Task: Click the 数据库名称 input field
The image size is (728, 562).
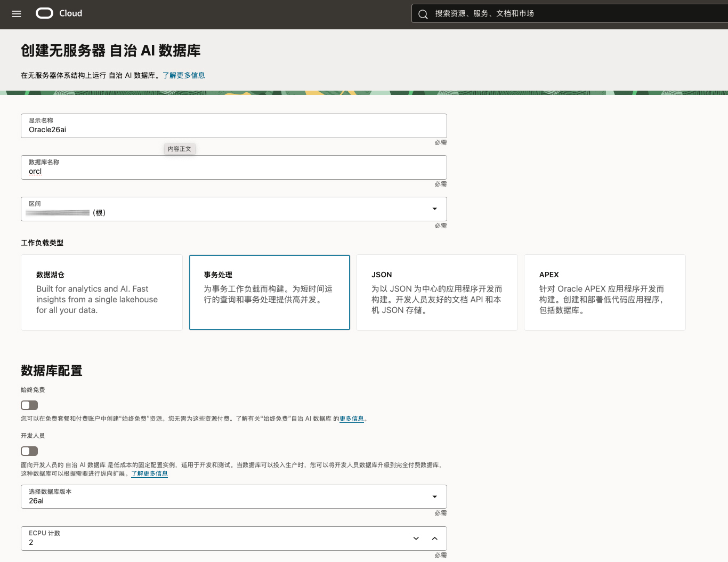Action: pyautogui.click(x=233, y=171)
